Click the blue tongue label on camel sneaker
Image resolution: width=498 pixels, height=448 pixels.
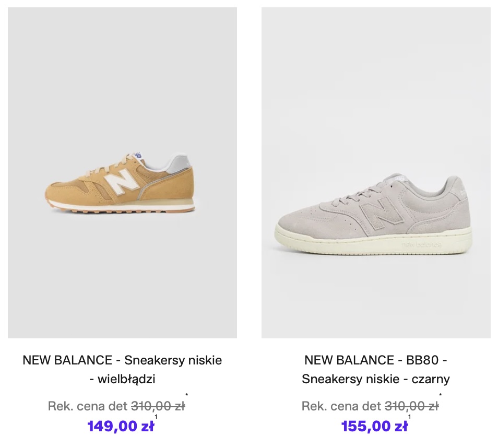138,155
